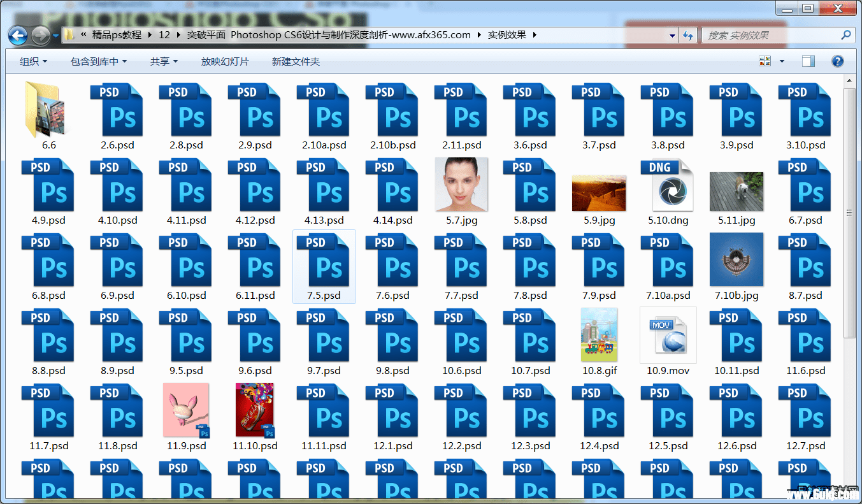
Task: Click the 放映幻灯片 button
Action: coord(225,61)
